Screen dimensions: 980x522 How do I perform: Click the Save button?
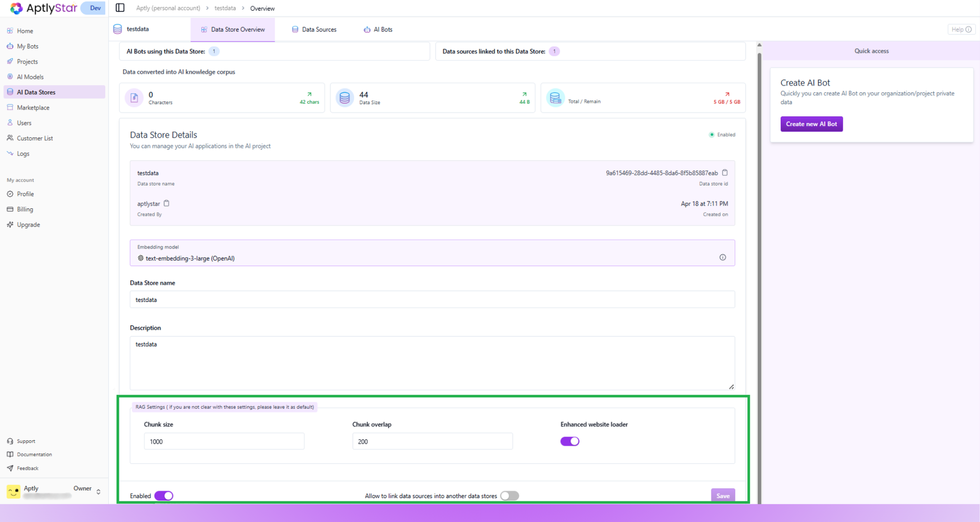723,496
